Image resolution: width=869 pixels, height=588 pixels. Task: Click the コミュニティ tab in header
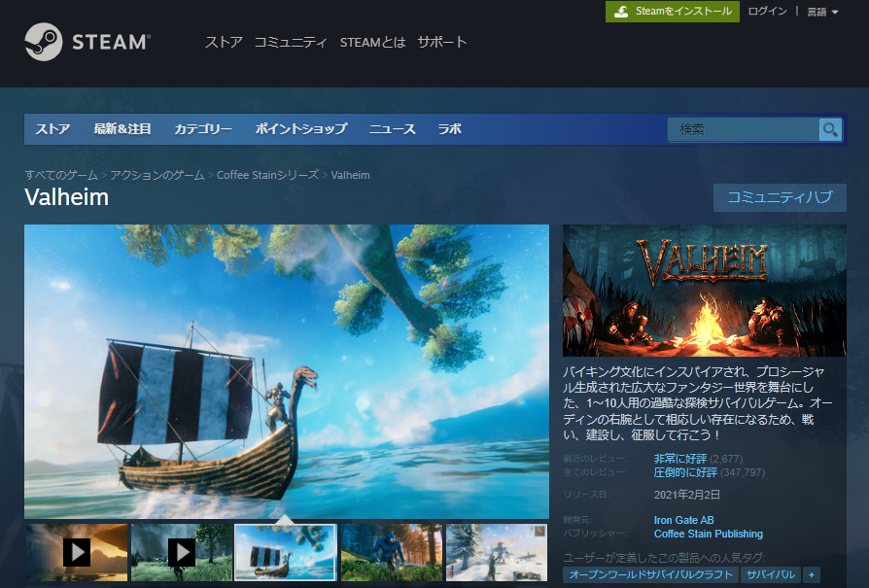click(x=291, y=42)
